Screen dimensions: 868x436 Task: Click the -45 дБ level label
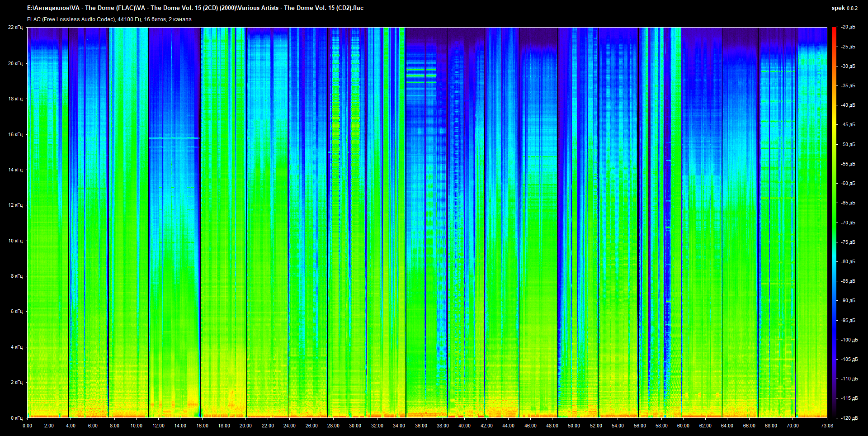[848, 124]
